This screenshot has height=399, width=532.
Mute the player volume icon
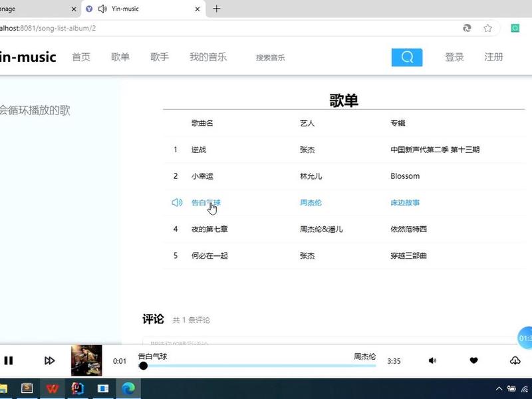433,360
